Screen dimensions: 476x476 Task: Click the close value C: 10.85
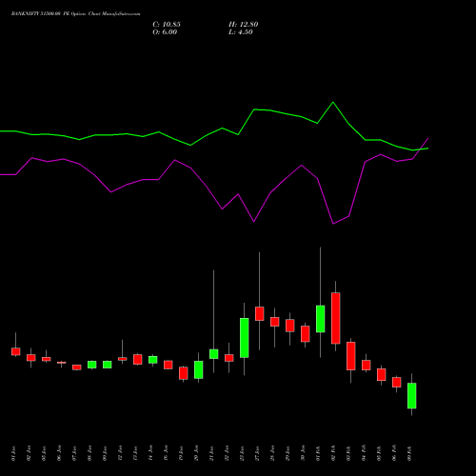pos(167,25)
